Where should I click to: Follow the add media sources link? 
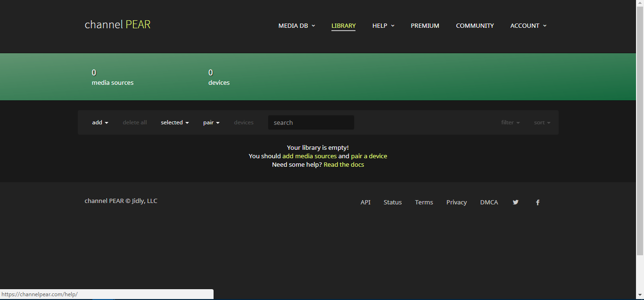coord(309,156)
